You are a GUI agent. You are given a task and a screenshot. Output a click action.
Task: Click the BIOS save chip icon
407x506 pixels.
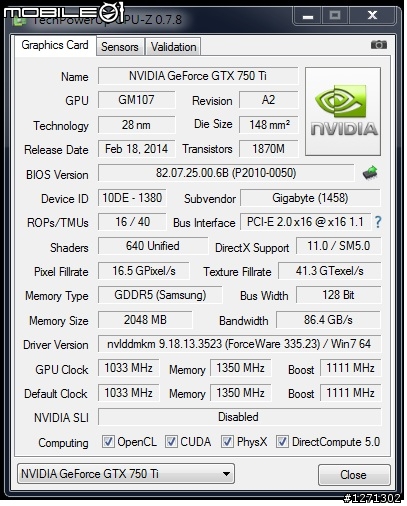[x=370, y=173]
